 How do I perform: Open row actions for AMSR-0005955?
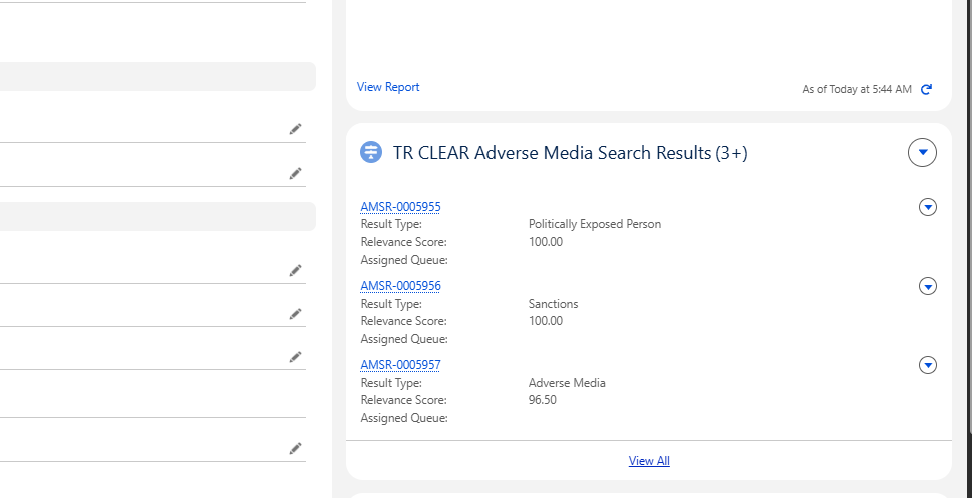coord(927,207)
